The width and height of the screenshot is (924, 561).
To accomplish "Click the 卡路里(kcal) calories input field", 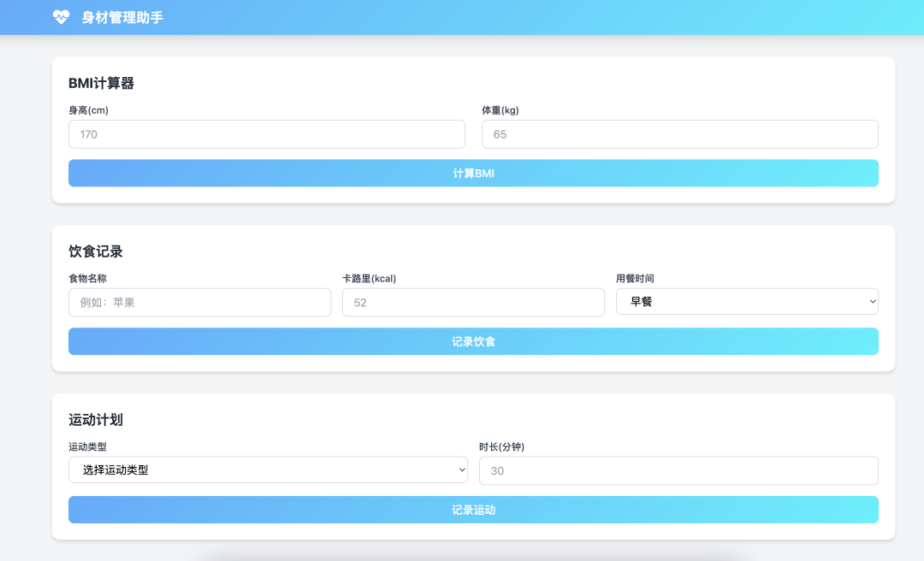I will click(473, 302).
